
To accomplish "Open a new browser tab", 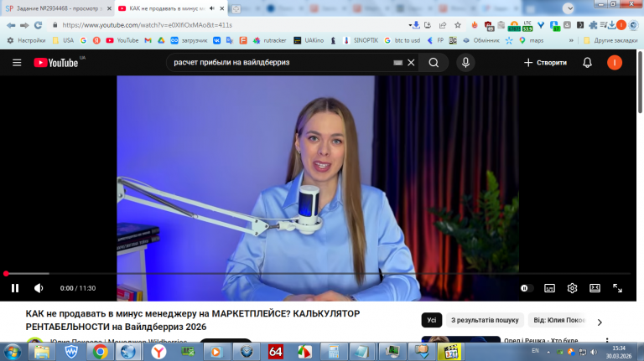I will click(236, 9).
